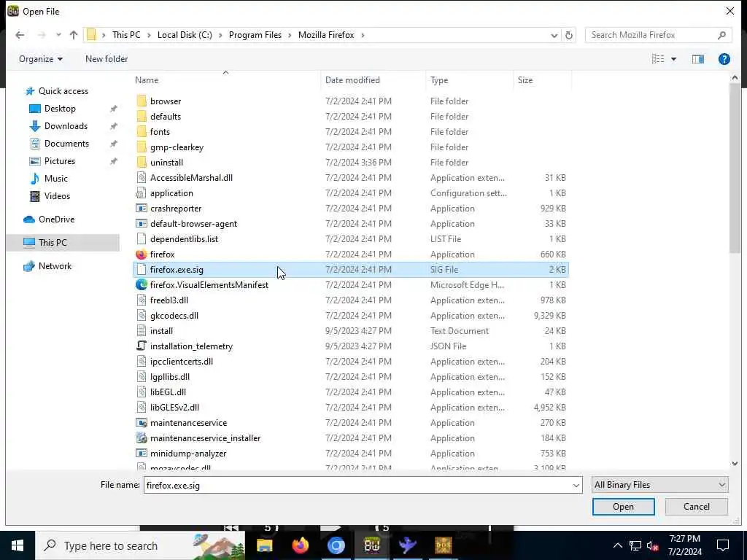Open File Explorer from the taskbar

click(264, 545)
